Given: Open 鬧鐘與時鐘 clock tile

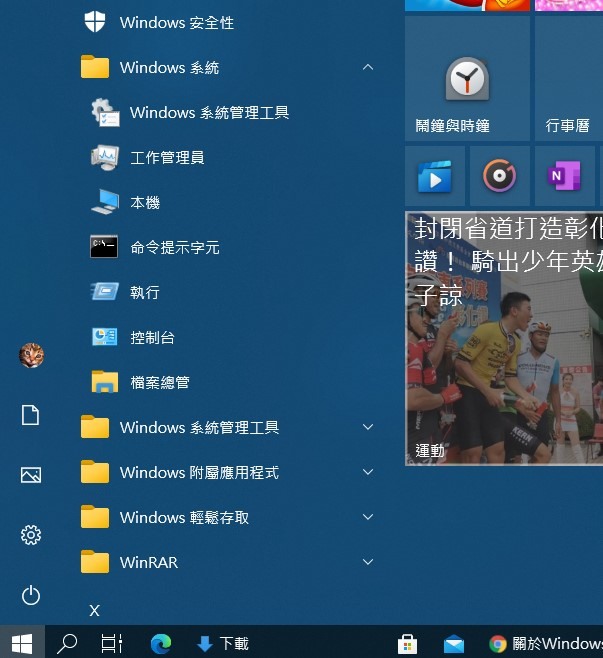Looking at the screenshot, I should point(467,78).
